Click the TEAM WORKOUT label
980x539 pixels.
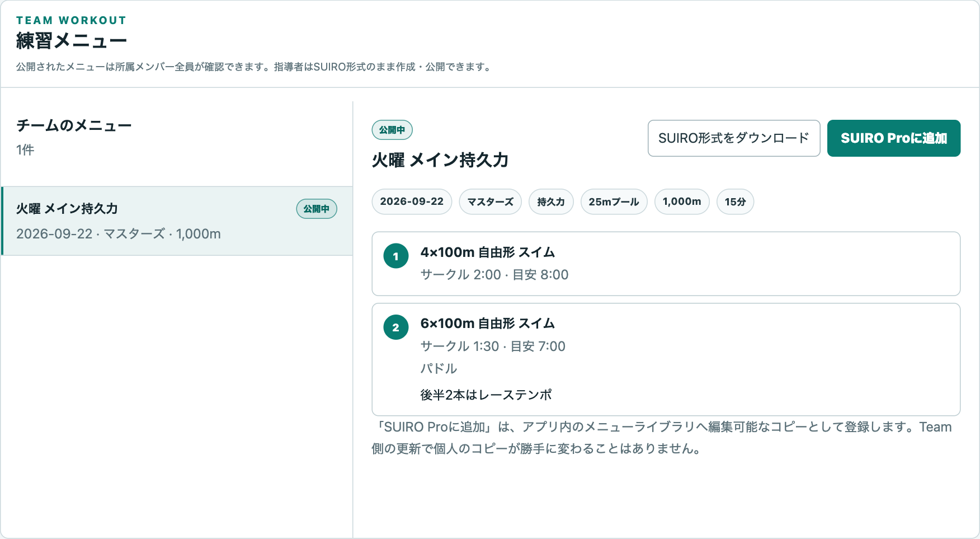(72, 20)
